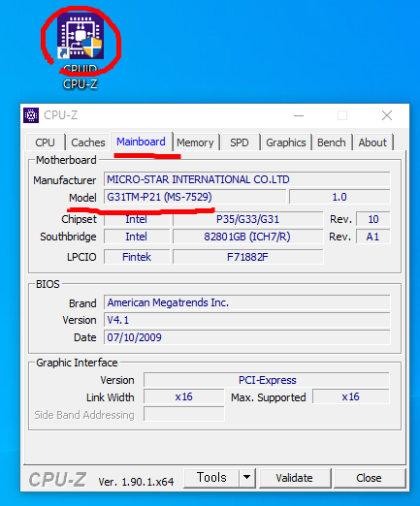The image size is (420, 506).
Task: Open the Caches tab
Action: 88,142
